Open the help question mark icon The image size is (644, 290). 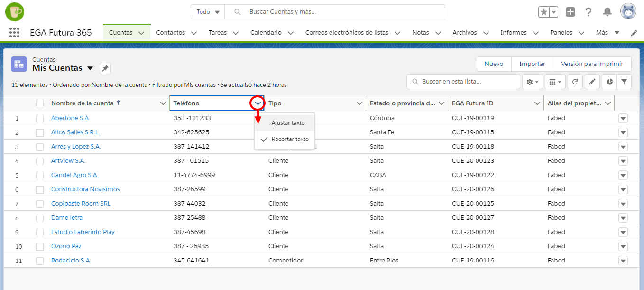589,12
